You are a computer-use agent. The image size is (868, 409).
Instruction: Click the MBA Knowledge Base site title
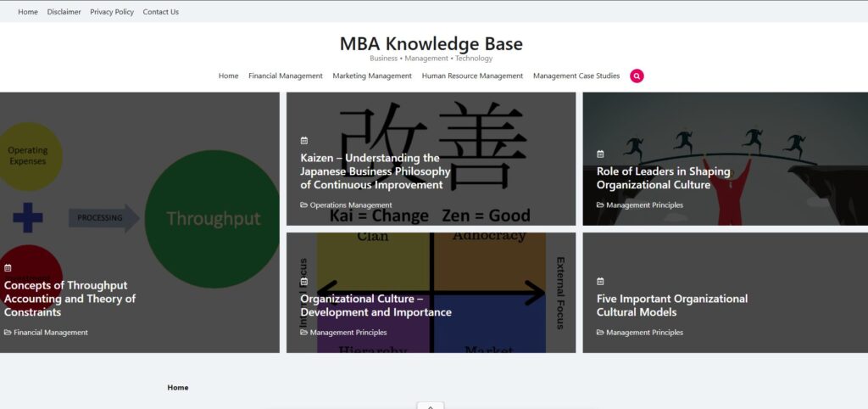coord(431,44)
